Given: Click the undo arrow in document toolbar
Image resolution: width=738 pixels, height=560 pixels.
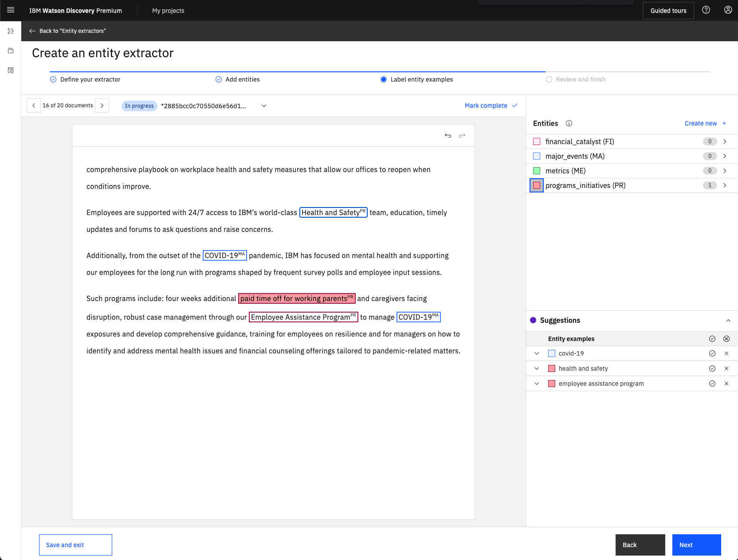Looking at the screenshot, I should coord(448,136).
